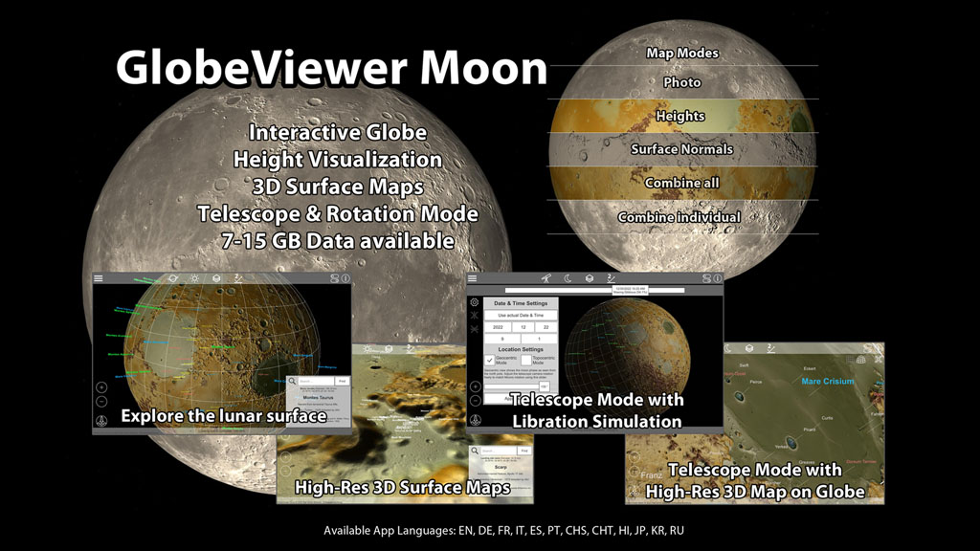Click crescent moon icon in Mare Crisium view
This screenshot has width=980, height=551.
coord(727,348)
